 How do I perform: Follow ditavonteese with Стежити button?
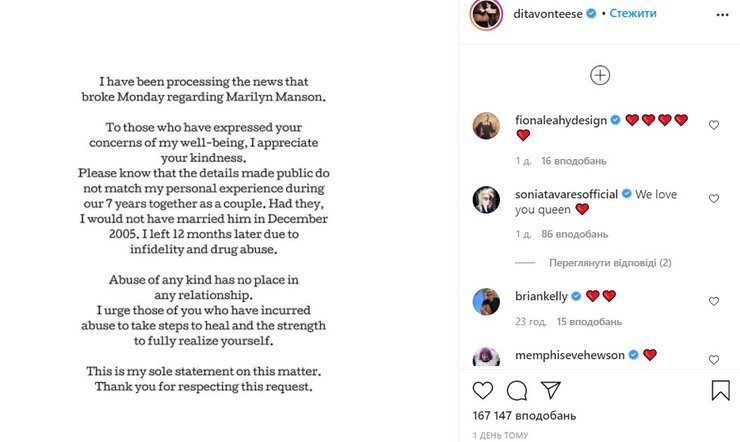(633, 14)
